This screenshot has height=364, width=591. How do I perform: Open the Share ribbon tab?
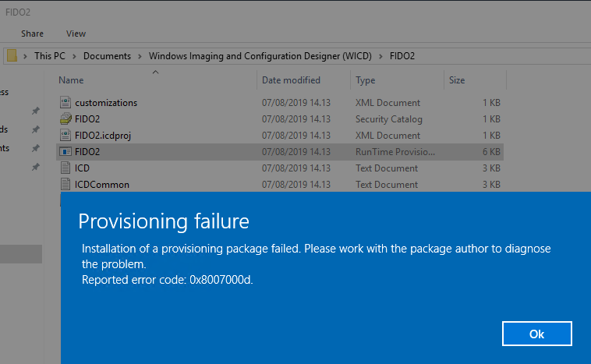click(x=33, y=34)
